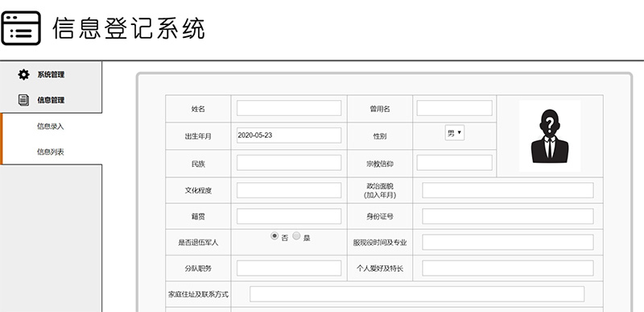The image size is (644, 312).
Task: Select the 否 radio for 是否退伍军人
Action: point(275,236)
